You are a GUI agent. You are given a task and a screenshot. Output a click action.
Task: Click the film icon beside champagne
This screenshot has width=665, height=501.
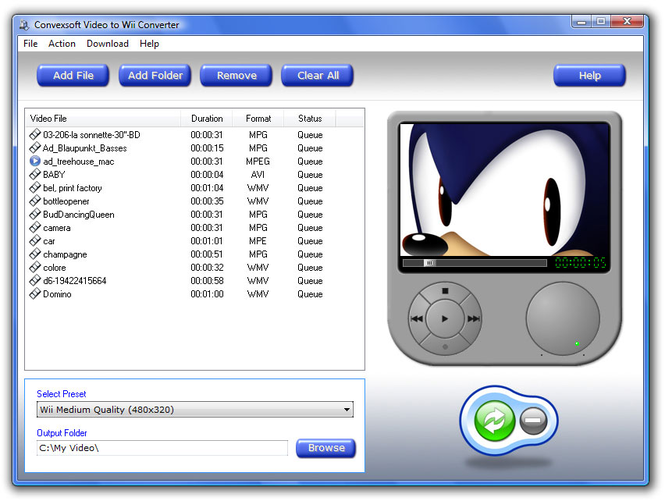click(x=35, y=254)
